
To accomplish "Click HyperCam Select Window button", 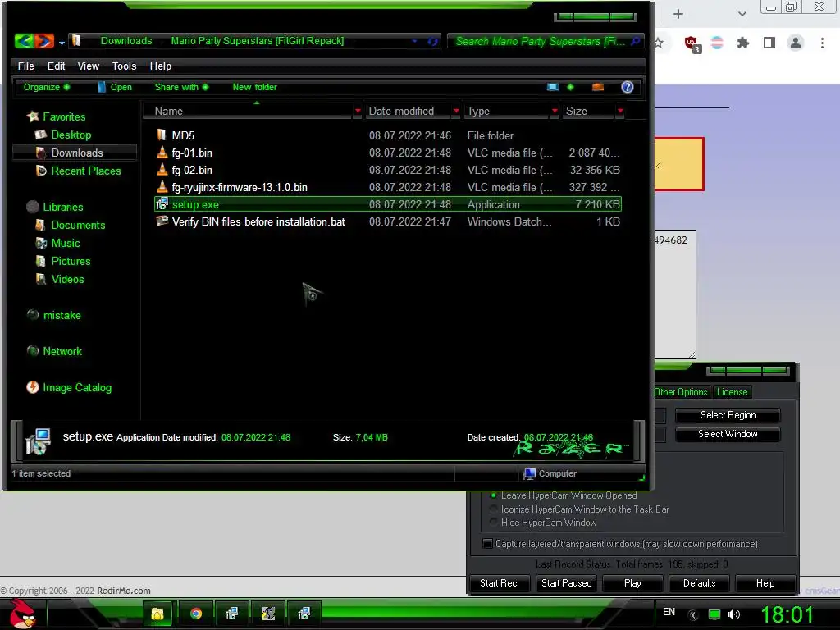I will point(728,434).
